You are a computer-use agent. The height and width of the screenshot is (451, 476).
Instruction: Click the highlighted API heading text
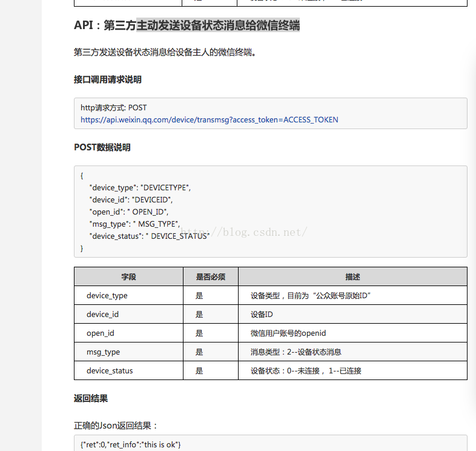[x=218, y=25]
